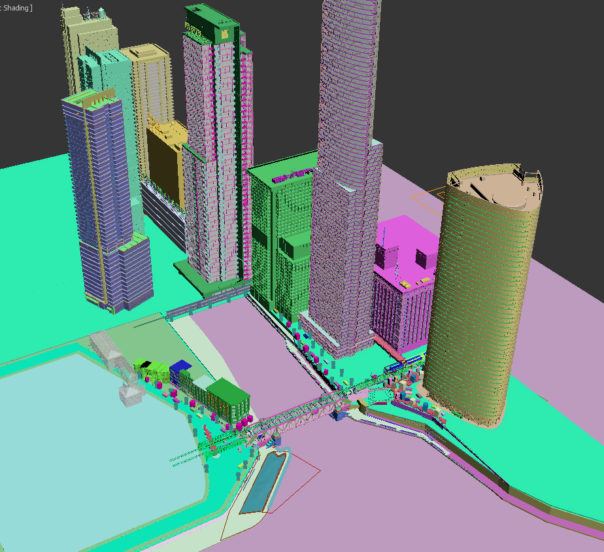Select the blue-purple tower on the left
This screenshot has height=552, width=604.
95,200
